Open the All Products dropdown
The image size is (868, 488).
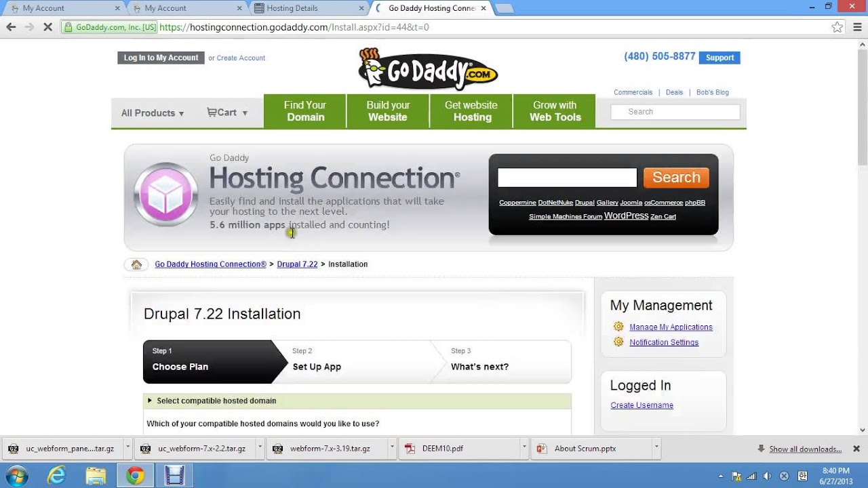[x=153, y=113]
